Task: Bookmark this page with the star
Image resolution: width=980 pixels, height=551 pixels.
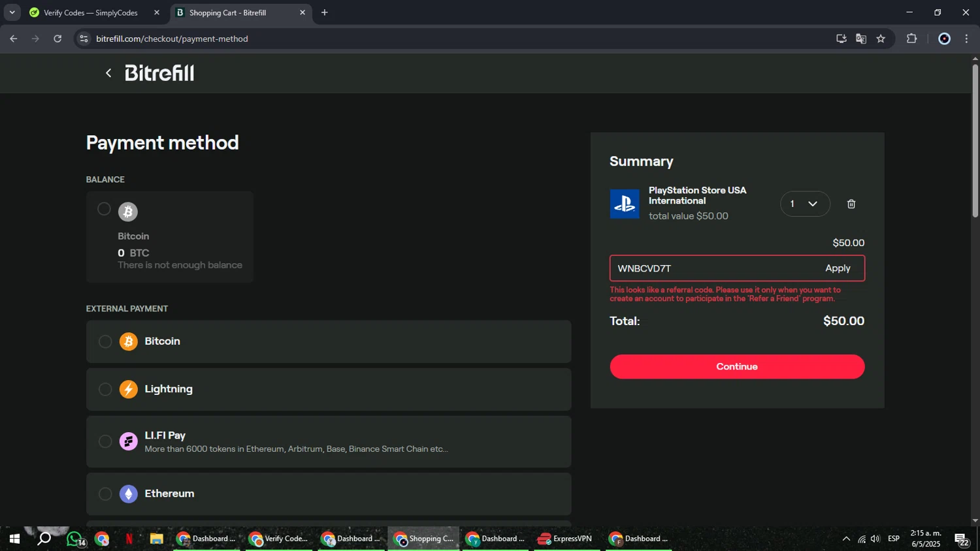Action: click(881, 39)
